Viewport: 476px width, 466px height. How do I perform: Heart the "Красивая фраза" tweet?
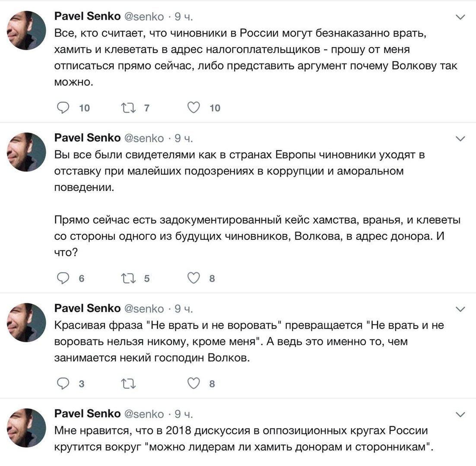click(x=194, y=383)
